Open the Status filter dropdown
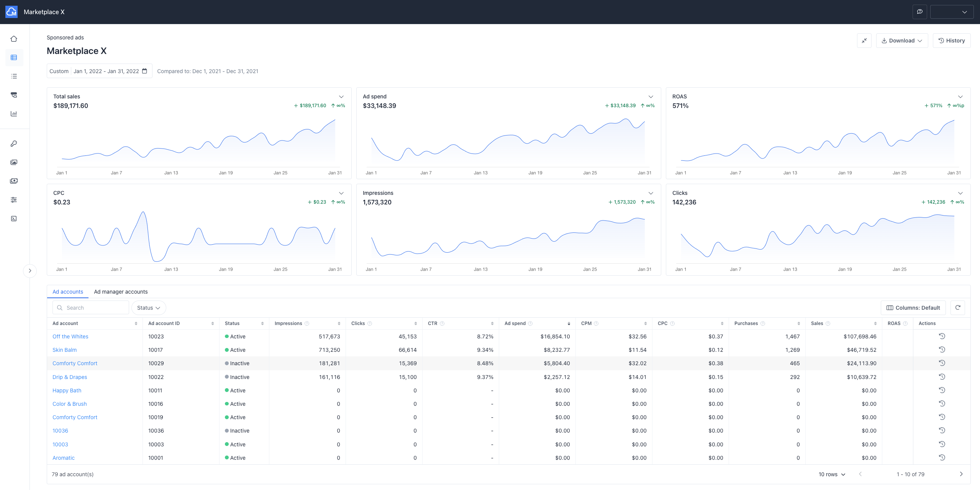980x490 pixels. click(148, 307)
